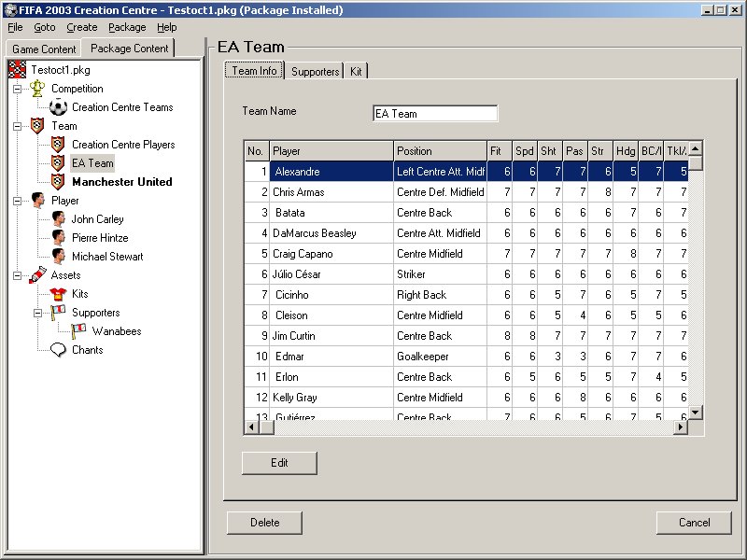Viewport: 747px width, 560px height.
Task: Click the player icon beside Pierre Hintze
Action: tap(58, 237)
